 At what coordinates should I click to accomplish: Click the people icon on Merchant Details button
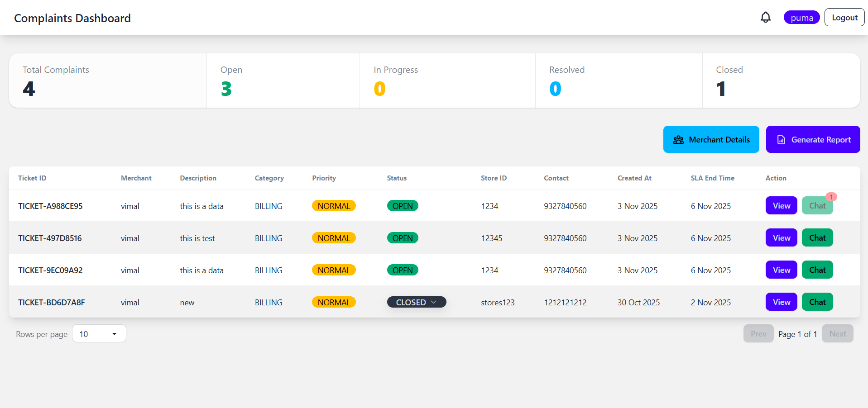tap(678, 139)
